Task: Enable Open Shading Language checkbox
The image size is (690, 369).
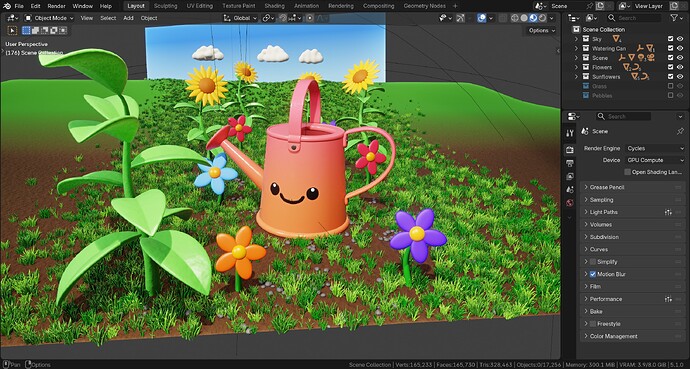Action: (628, 172)
